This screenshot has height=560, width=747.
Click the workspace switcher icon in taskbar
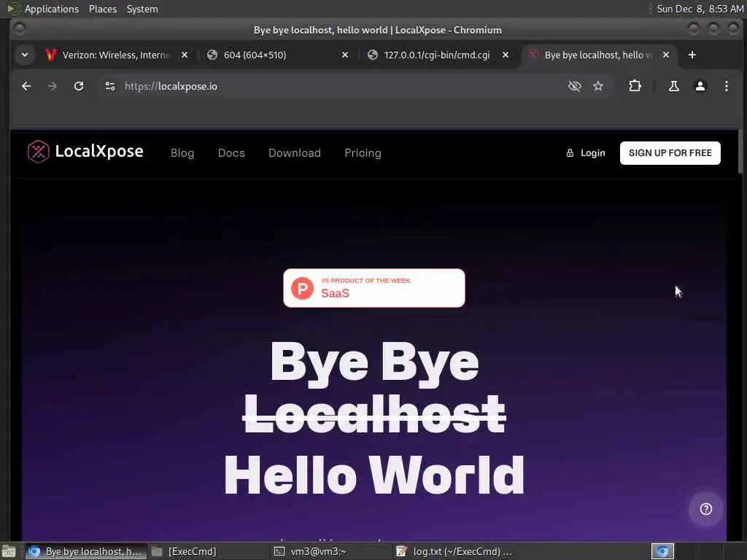(662, 551)
